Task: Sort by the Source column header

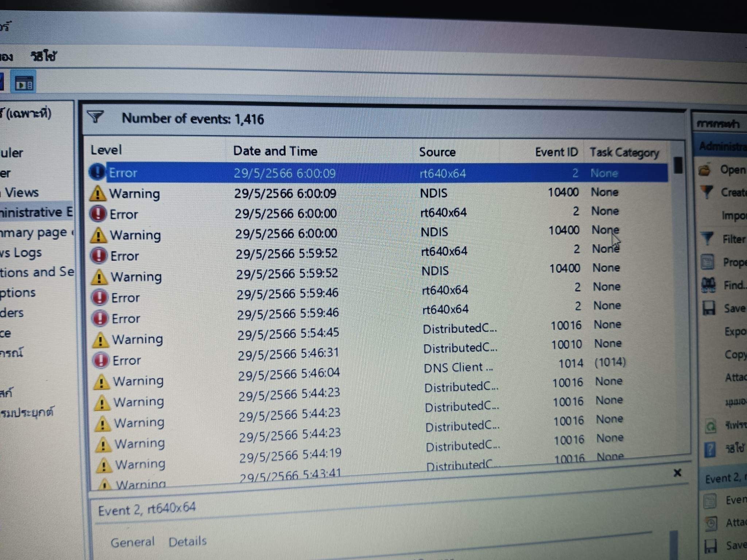Action: click(437, 152)
